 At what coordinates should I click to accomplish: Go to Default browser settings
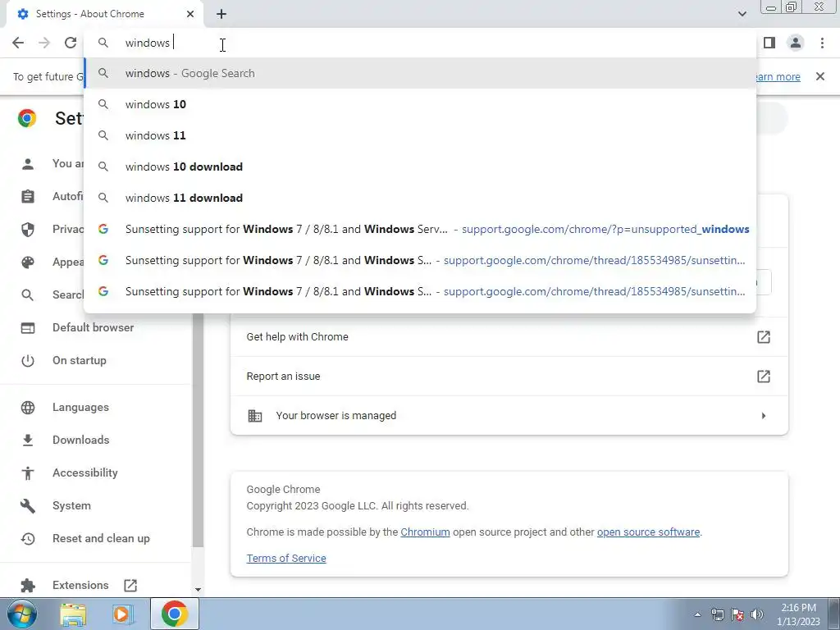click(x=93, y=328)
